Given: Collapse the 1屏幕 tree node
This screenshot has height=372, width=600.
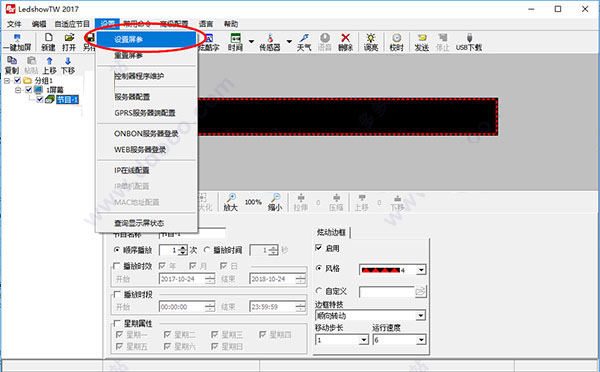Looking at the screenshot, I should 18,90.
